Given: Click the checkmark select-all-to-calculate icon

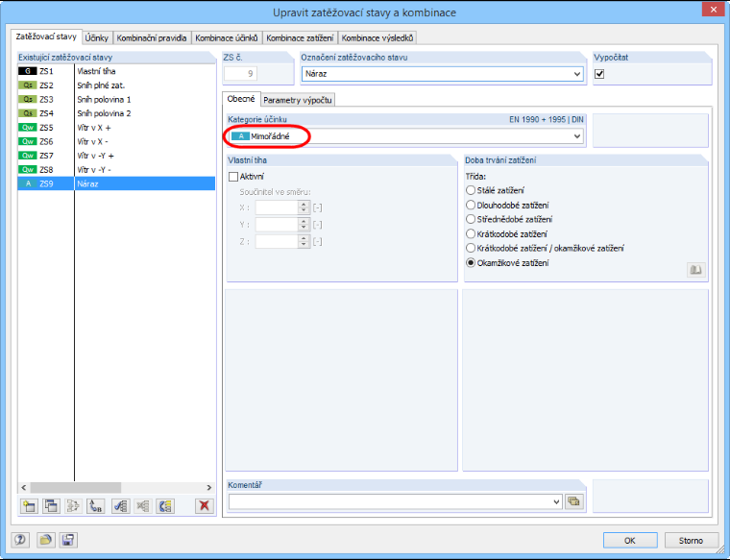Looking at the screenshot, I should click(x=121, y=505).
